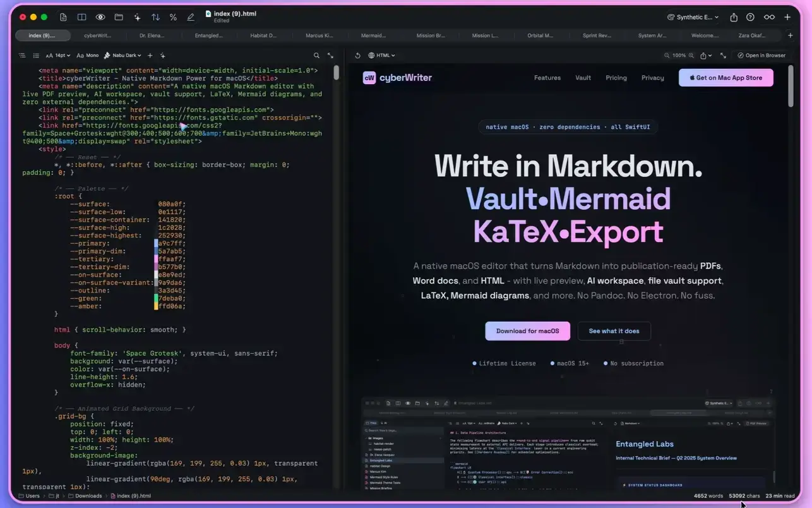
Task: Zoom out the preview with minus magnifier
Action: point(667,56)
